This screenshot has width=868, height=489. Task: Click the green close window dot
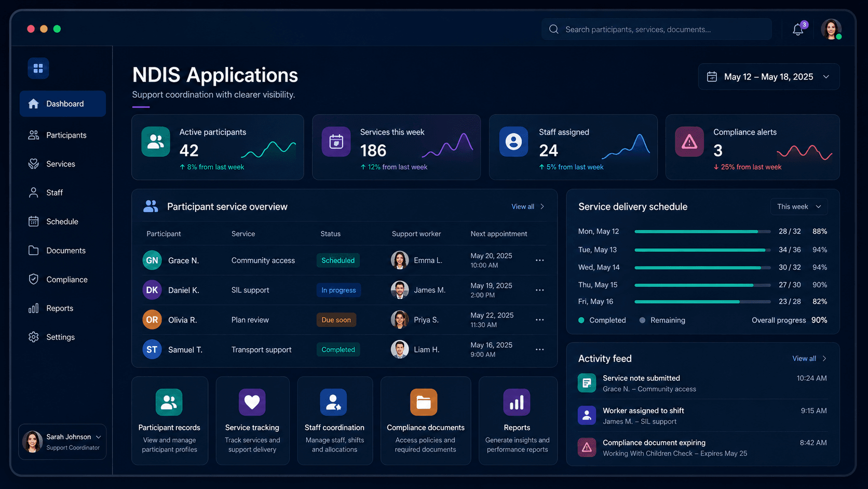click(x=57, y=29)
